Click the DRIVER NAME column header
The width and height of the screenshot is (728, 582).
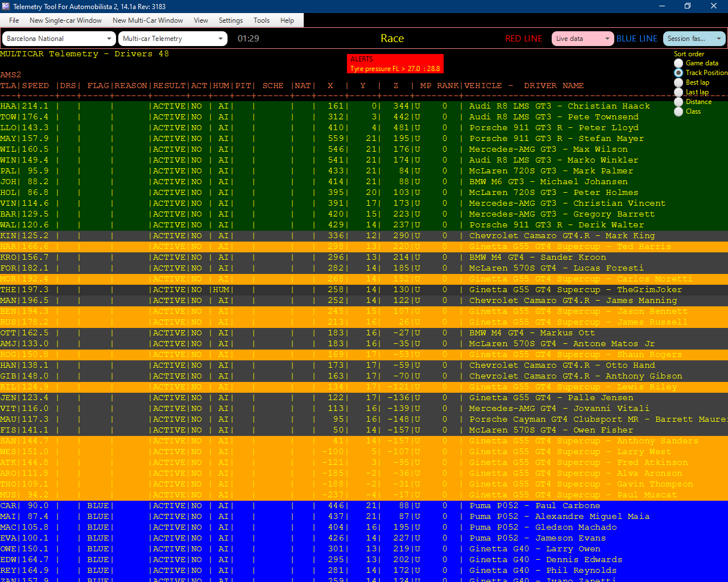click(x=553, y=86)
